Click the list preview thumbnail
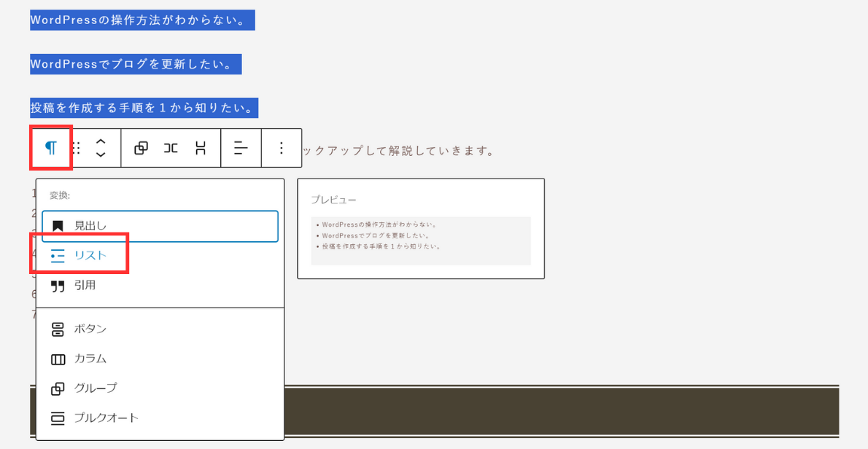Viewport: 868px width, 449px height. (420, 240)
